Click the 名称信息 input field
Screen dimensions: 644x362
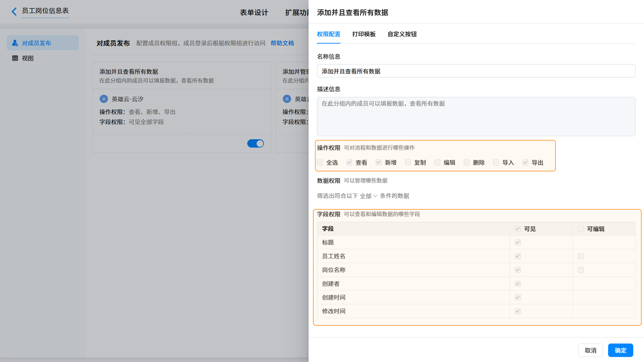(476, 71)
